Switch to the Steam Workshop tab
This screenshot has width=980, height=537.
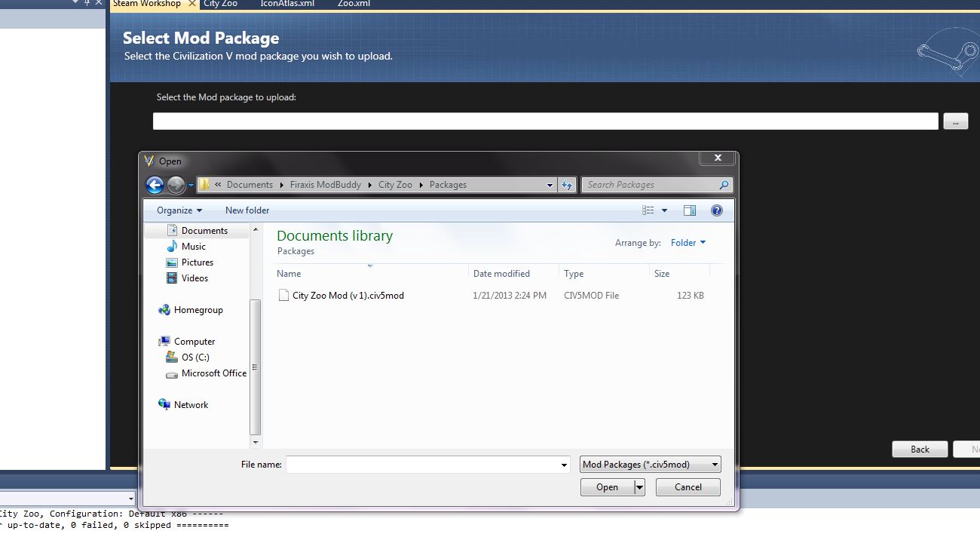[147, 4]
